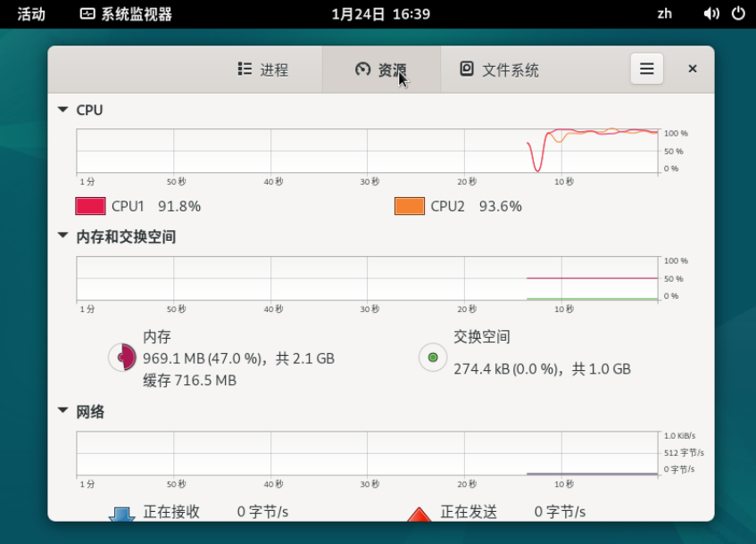Click the blue 正在接收 arrow icon

tap(121, 514)
